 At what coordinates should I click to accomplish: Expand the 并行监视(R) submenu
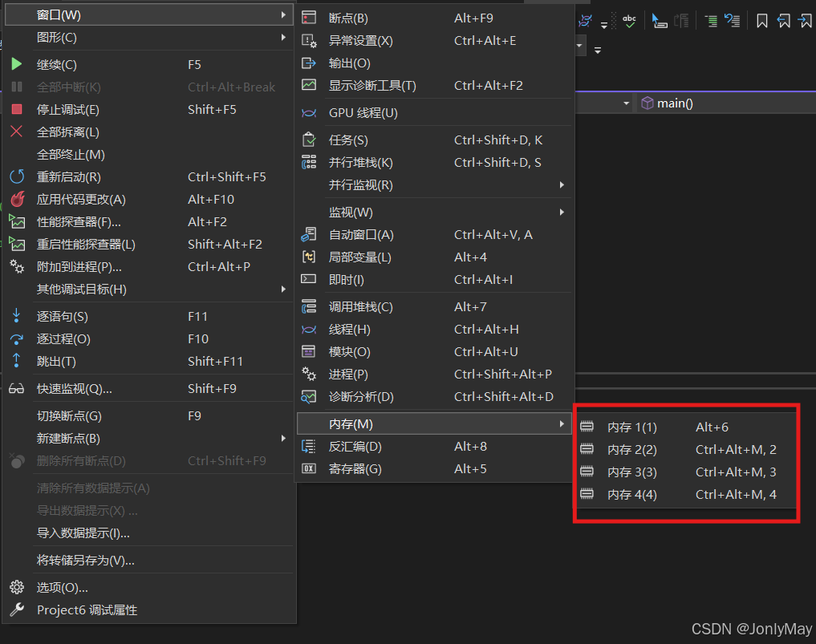tap(435, 184)
